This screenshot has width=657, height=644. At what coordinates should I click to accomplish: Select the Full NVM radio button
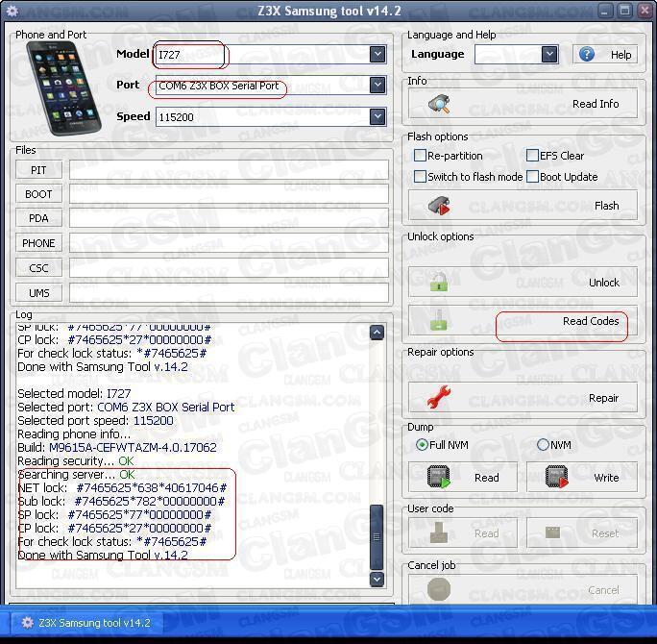click(x=422, y=444)
